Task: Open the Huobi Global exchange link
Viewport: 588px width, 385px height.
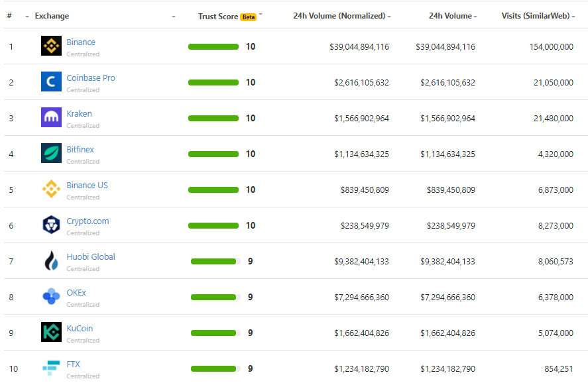Action: coord(91,257)
